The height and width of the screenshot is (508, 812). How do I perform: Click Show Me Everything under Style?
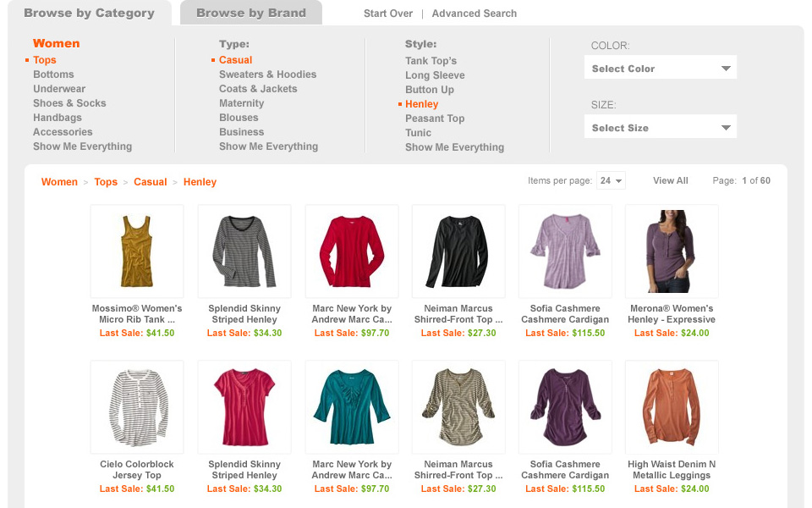(454, 147)
